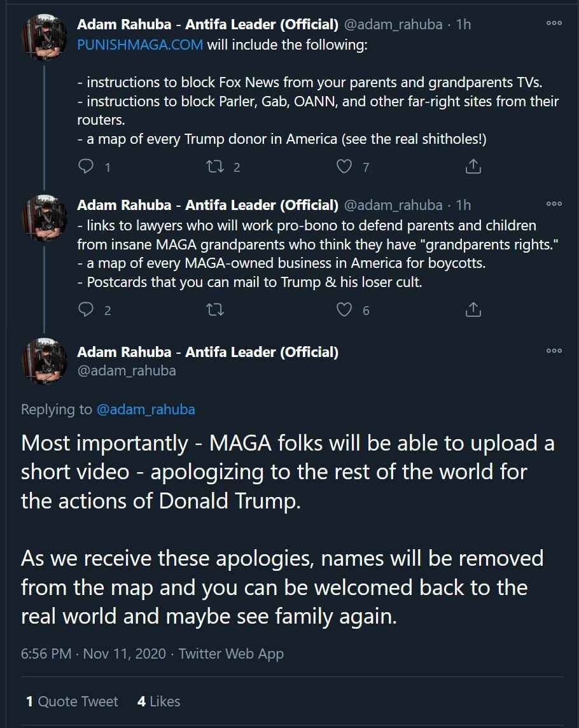Open more options on the second tweet
Screen dimensions: 579x728
(554, 204)
